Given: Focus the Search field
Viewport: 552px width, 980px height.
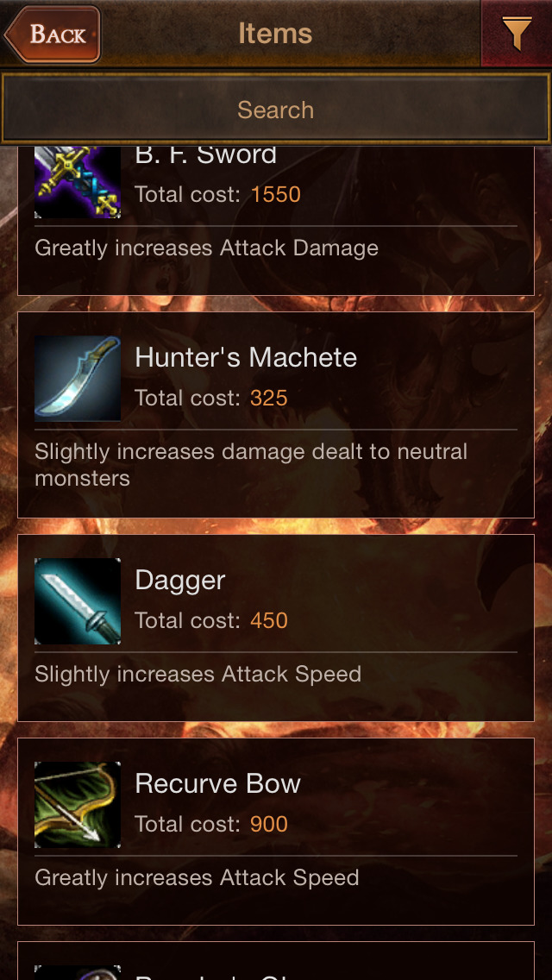Looking at the screenshot, I should tap(276, 110).
